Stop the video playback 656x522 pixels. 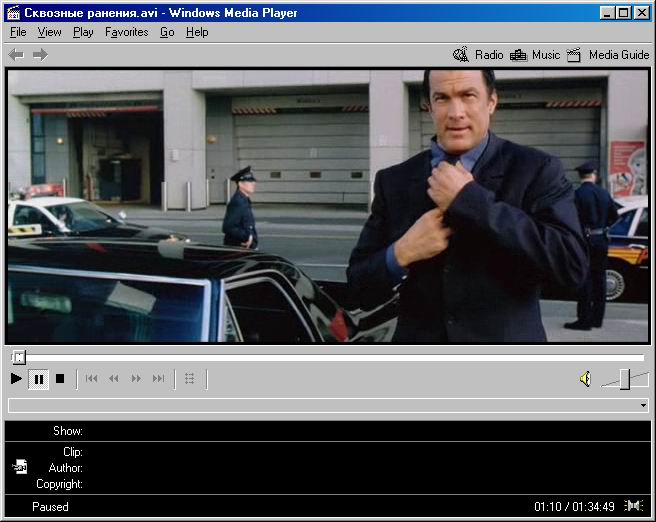pyautogui.click(x=60, y=379)
